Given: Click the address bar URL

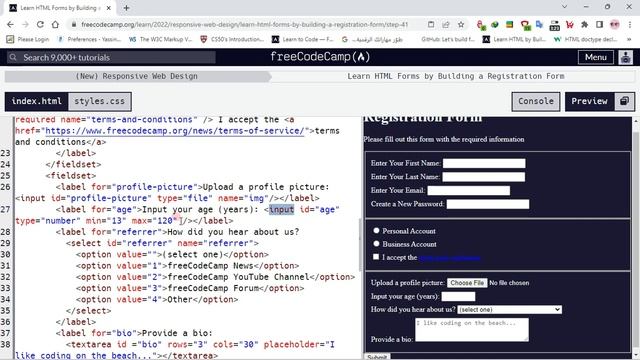Looking at the screenshot, I should click(x=244, y=24).
